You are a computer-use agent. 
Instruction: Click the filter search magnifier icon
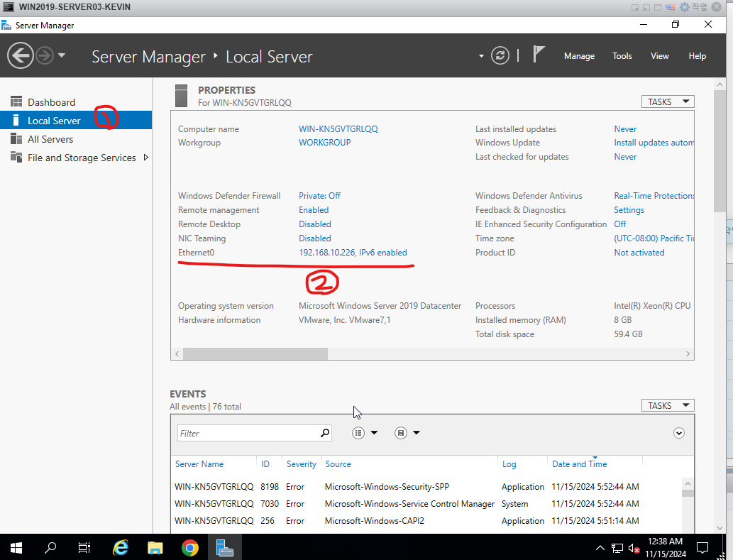[x=325, y=433]
